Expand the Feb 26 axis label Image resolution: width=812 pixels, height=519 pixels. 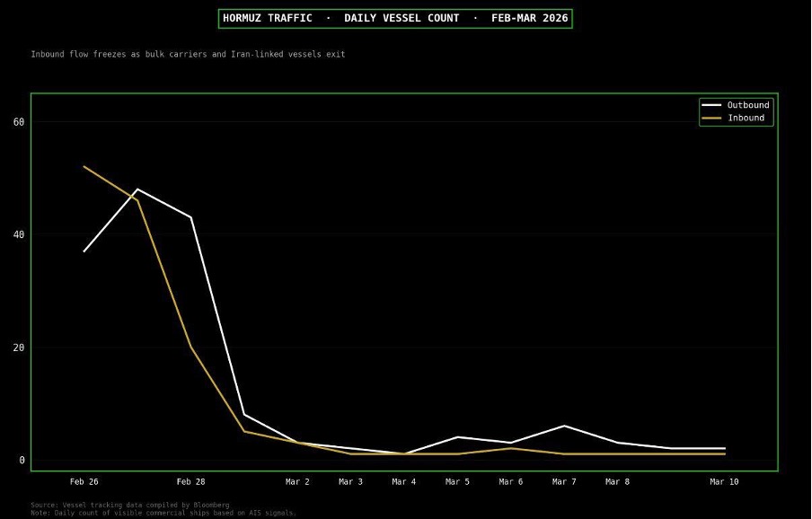pyautogui.click(x=84, y=481)
